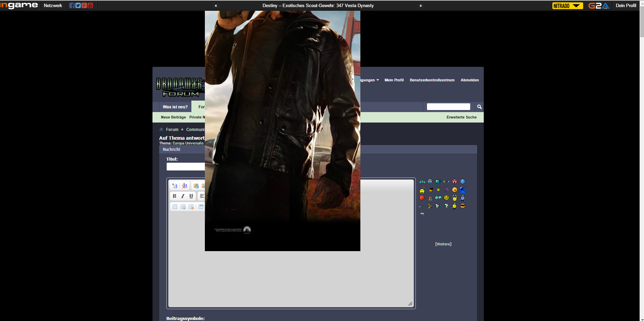Open the Europa Universalis thread link
Image resolution: width=644 pixels, height=321 pixels.
click(188, 143)
